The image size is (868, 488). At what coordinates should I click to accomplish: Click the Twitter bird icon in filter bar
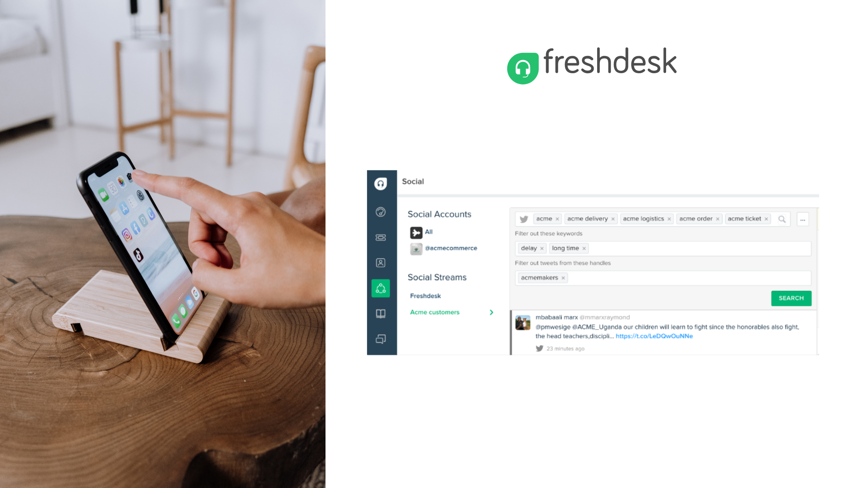524,219
